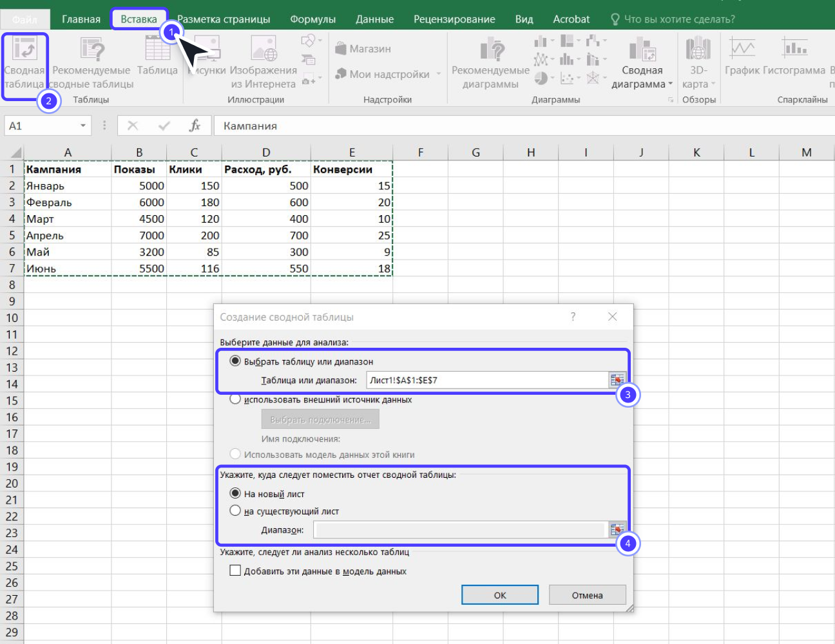Expand 3D-карта dropdown arrow

click(x=713, y=84)
